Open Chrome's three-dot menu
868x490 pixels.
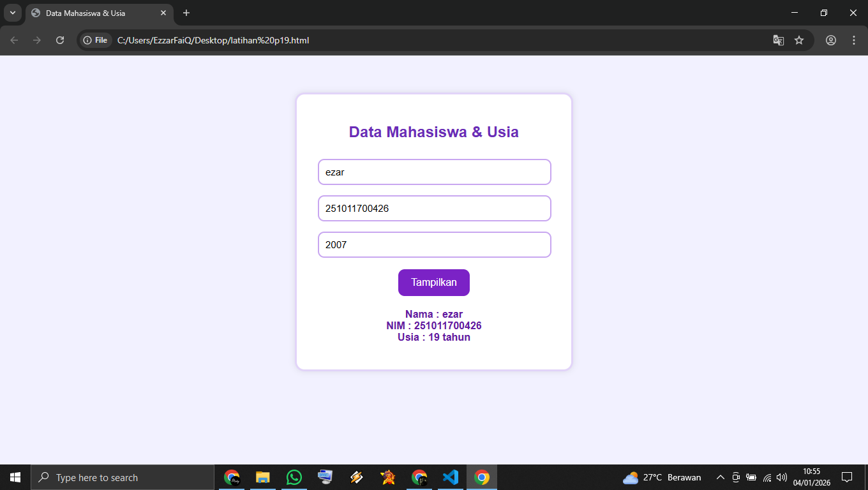coord(854,40)
